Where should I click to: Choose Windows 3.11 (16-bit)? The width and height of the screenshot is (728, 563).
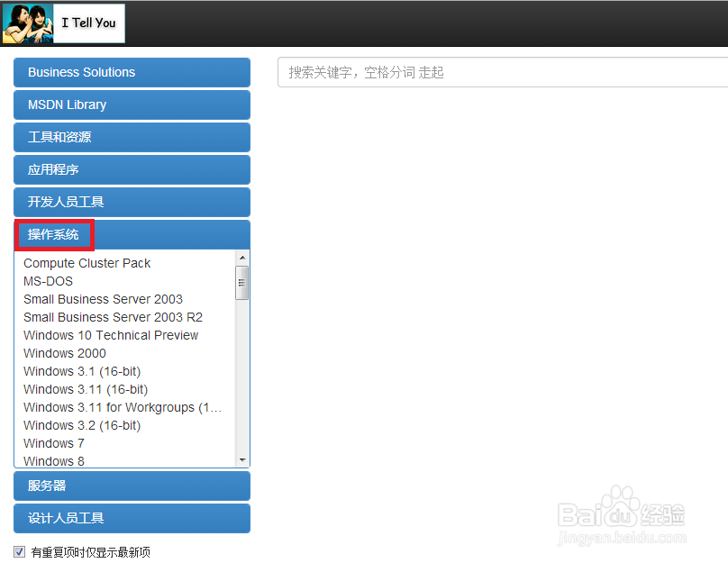click(86, 390)
